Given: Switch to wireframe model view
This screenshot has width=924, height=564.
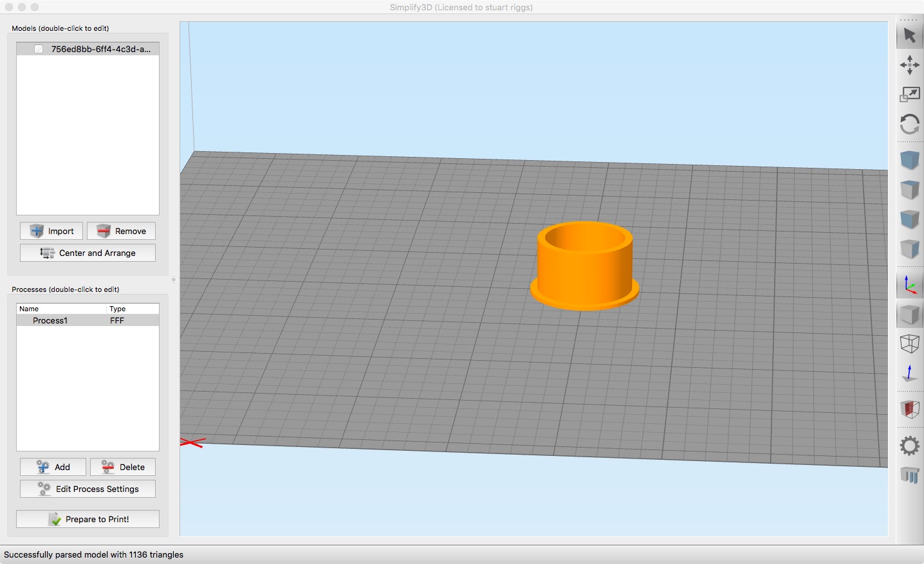Looking at the screenshot, I should tap(909, 343).
